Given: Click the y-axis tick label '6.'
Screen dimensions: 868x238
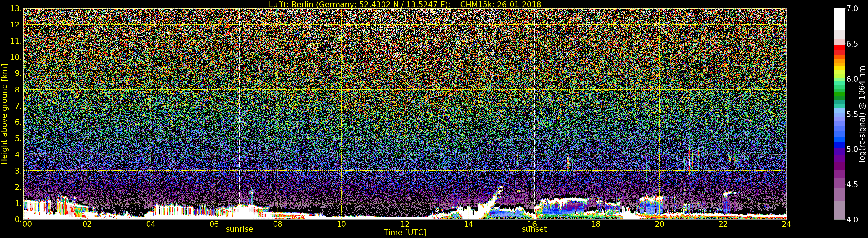Looking at the screenshot, I should 18,122.
